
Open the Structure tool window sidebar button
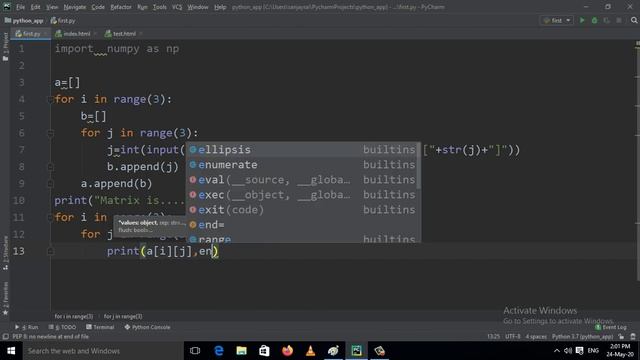[5, 253]
